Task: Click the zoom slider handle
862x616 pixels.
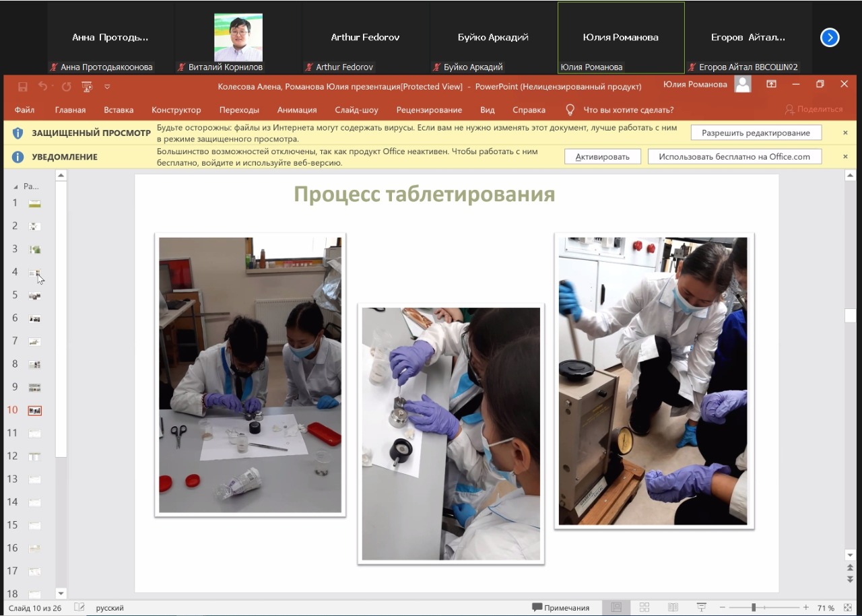Action: 754,607
